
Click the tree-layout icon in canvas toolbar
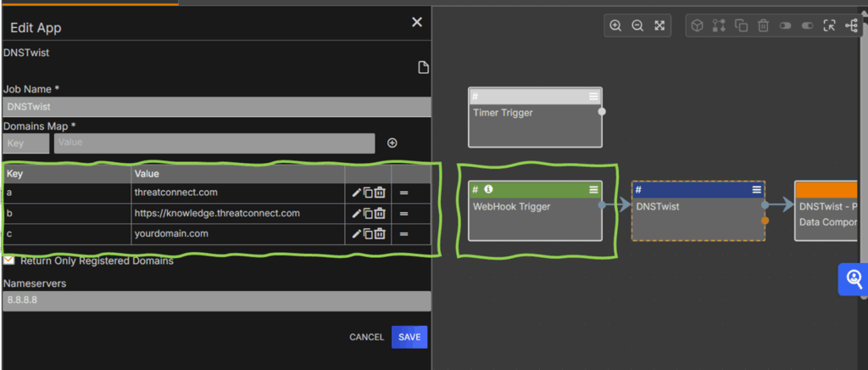pyautogui.click(x=851, y=25)
